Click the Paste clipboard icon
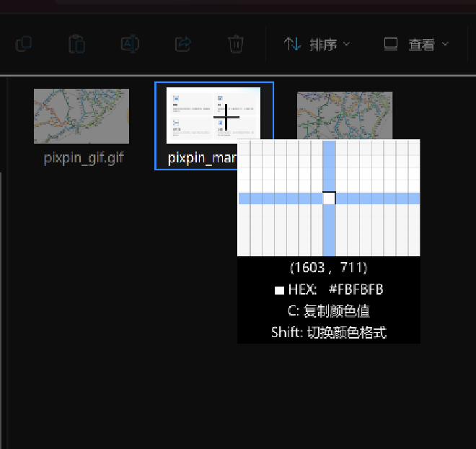Viewport: 476px width, 449px height. 76,44
